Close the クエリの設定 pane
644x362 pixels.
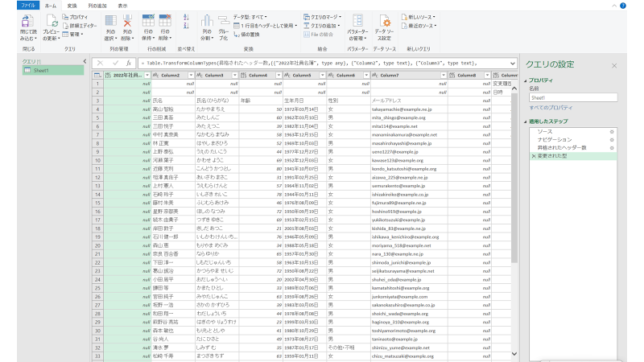614,66
